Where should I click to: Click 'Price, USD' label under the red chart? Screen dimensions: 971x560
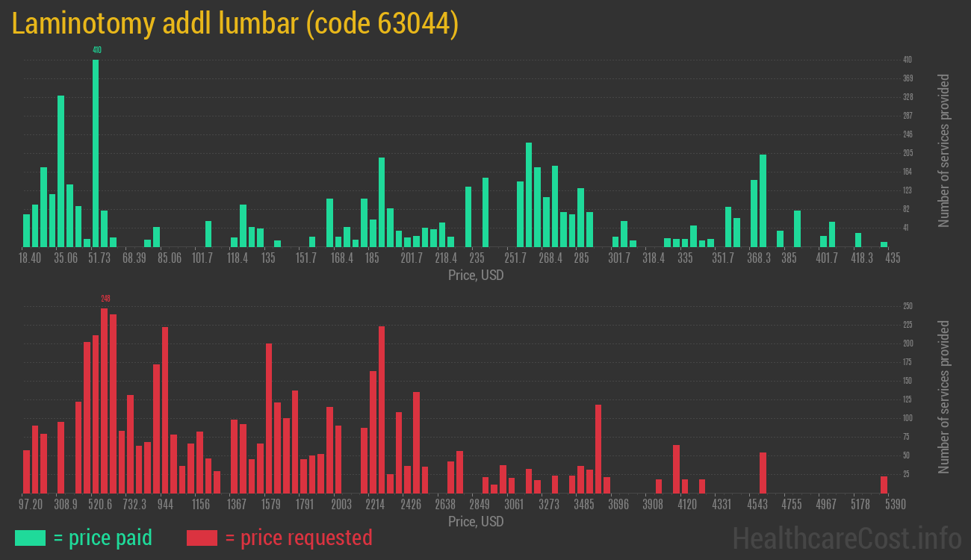(476, 521)
